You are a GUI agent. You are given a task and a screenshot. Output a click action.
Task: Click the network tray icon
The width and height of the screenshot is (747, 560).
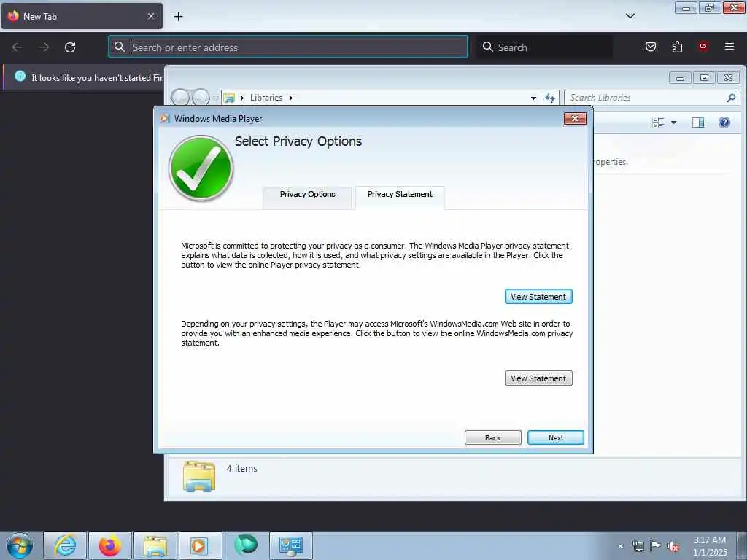click(638, 546)
